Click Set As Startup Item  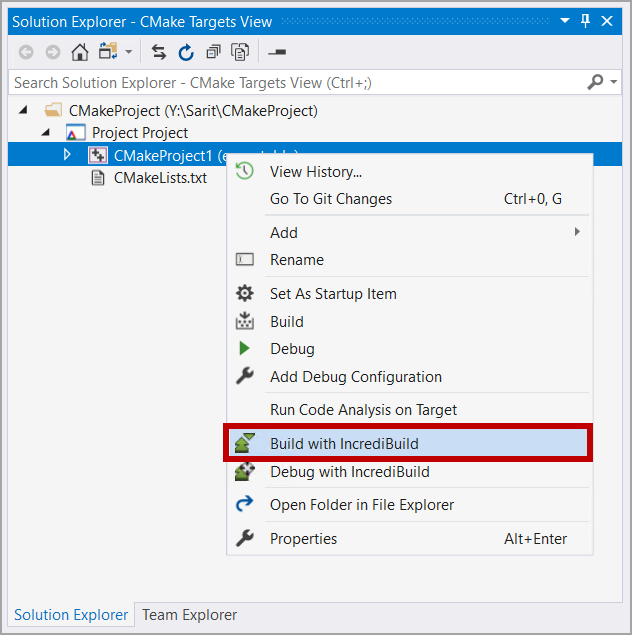click(333, 294)
